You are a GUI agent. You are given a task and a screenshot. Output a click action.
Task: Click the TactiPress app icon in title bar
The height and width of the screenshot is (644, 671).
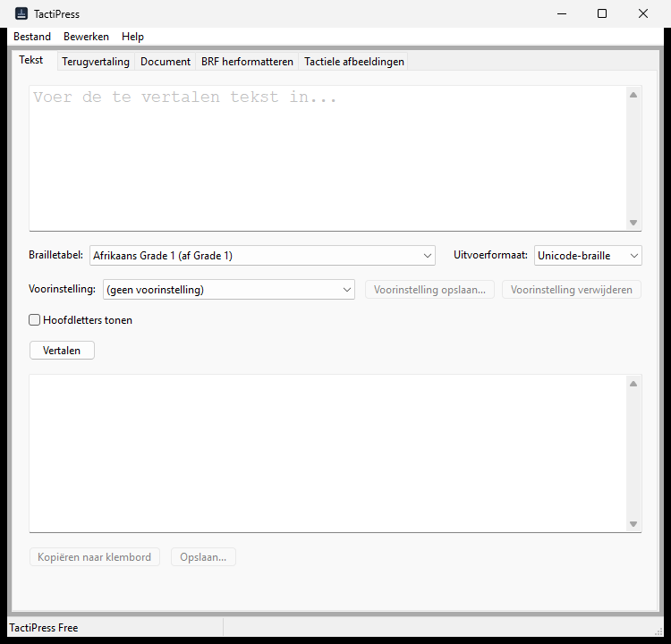(x=21, y=13)
